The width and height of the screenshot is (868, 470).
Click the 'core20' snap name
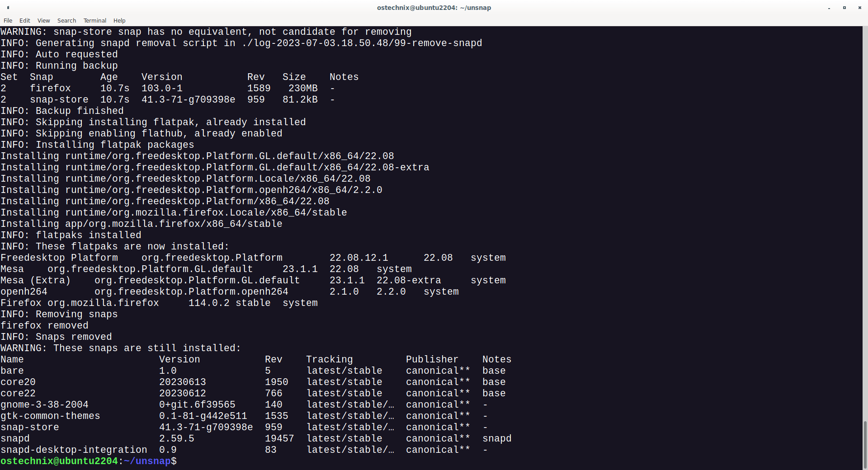coord(18,382)
